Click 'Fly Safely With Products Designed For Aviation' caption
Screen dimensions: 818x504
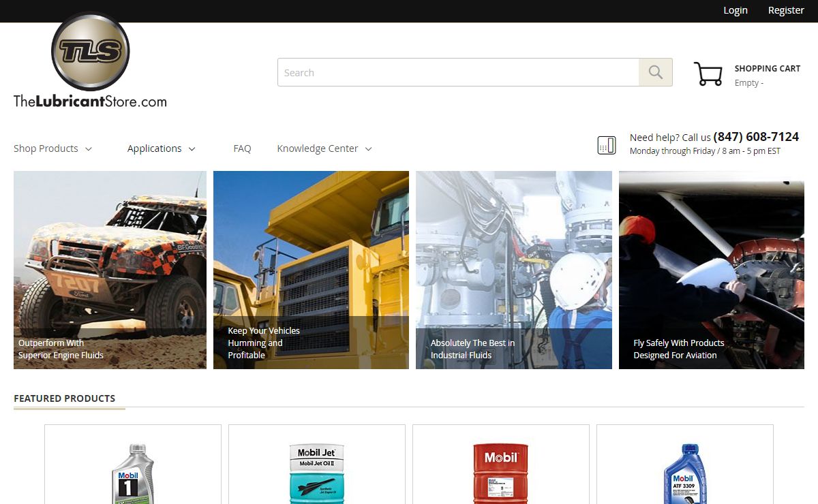click(x=679, y=349)
